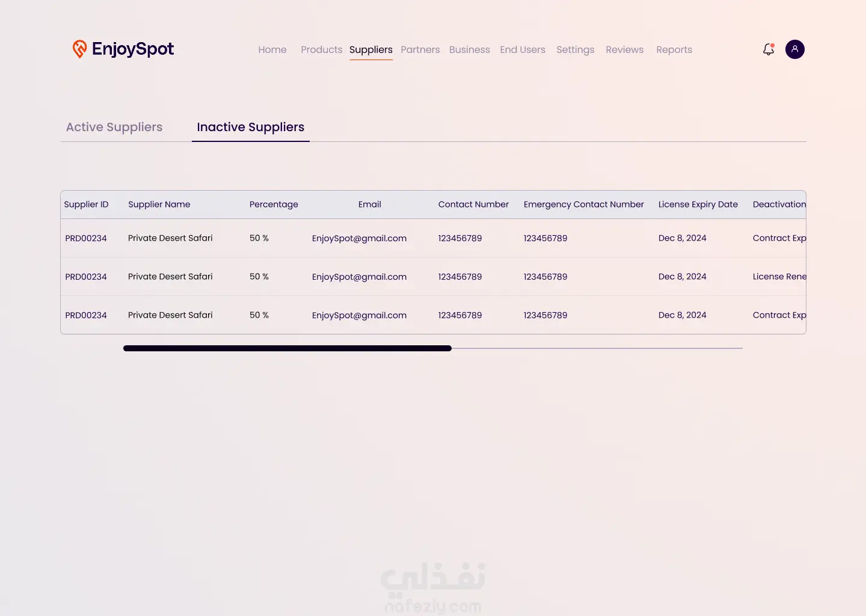Viewport: 866px width, 616px height.
Task: Click the Contact Number column header
Action: pyautogui.click(x=473, y=205)
